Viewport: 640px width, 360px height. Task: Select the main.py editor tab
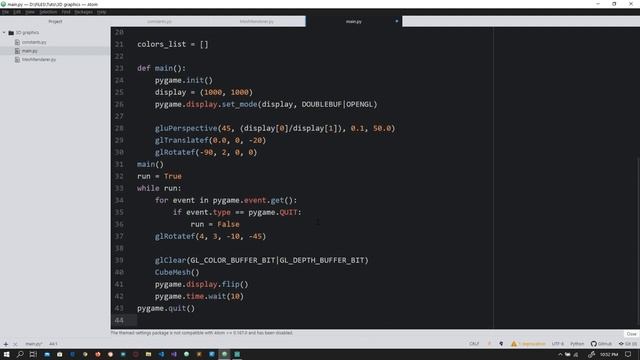point(354,21)
